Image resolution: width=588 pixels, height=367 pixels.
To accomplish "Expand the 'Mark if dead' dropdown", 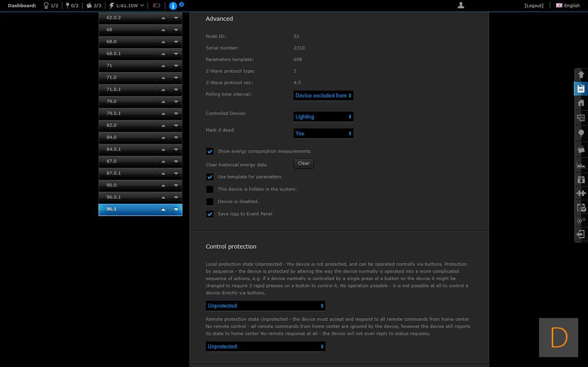I will [323, 133].
